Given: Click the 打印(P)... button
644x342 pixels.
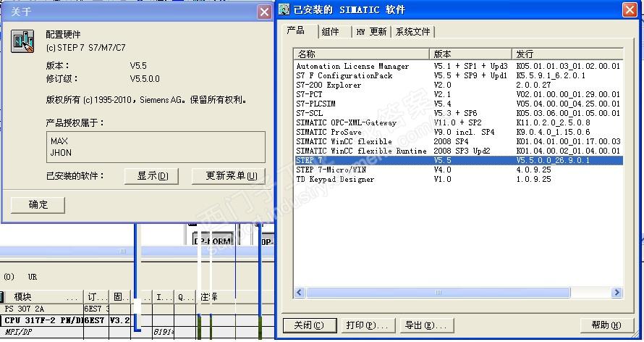Looking at the screenshot, I should click(368, 325).
